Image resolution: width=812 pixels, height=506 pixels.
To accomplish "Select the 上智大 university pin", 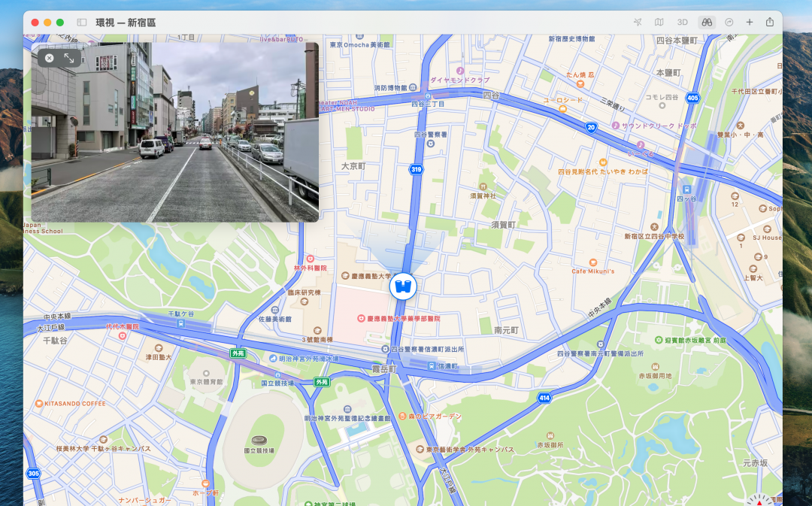I will (753, 269).
